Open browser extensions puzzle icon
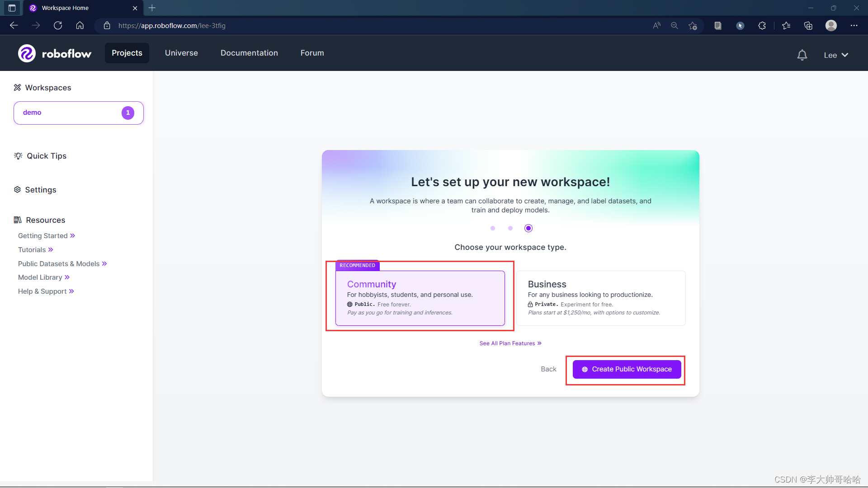 point(762,26)
